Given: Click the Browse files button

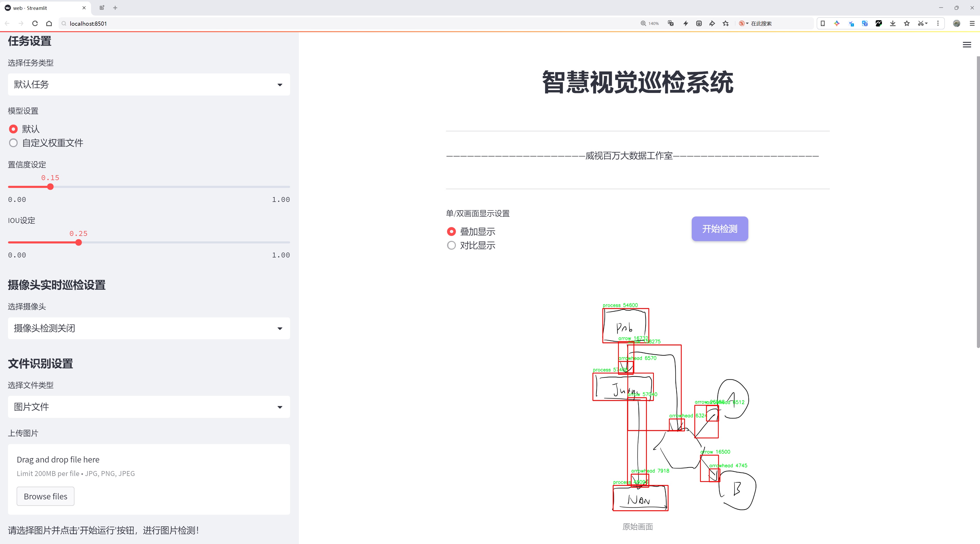Looking at the screenshot, I should click(x=45, y=496).
